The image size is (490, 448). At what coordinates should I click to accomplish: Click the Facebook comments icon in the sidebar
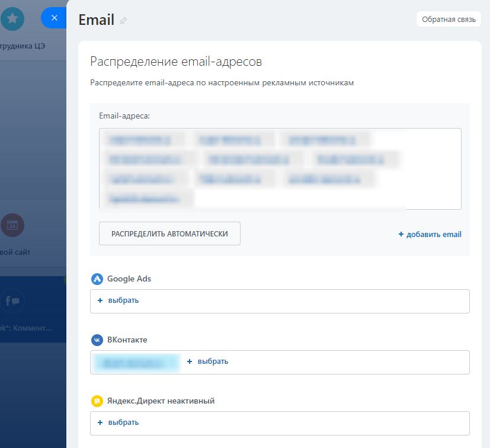(x=13, y=301)
